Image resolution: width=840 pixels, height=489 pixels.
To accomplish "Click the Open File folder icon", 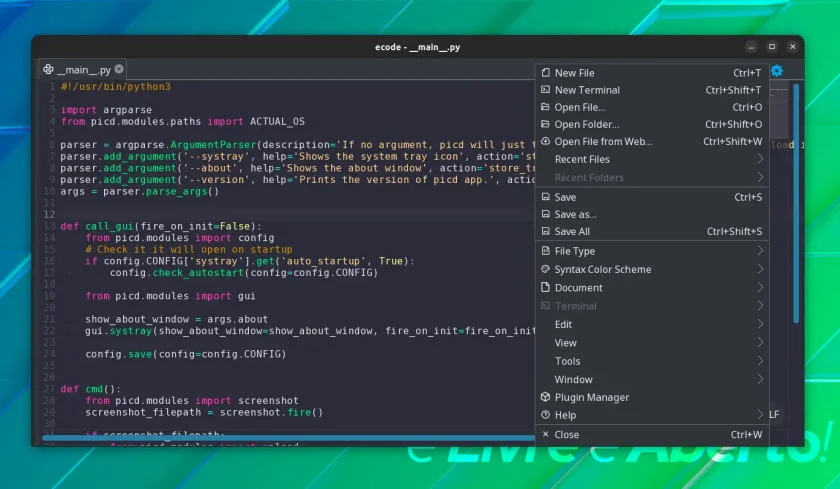I will click(x=545, y=107).
